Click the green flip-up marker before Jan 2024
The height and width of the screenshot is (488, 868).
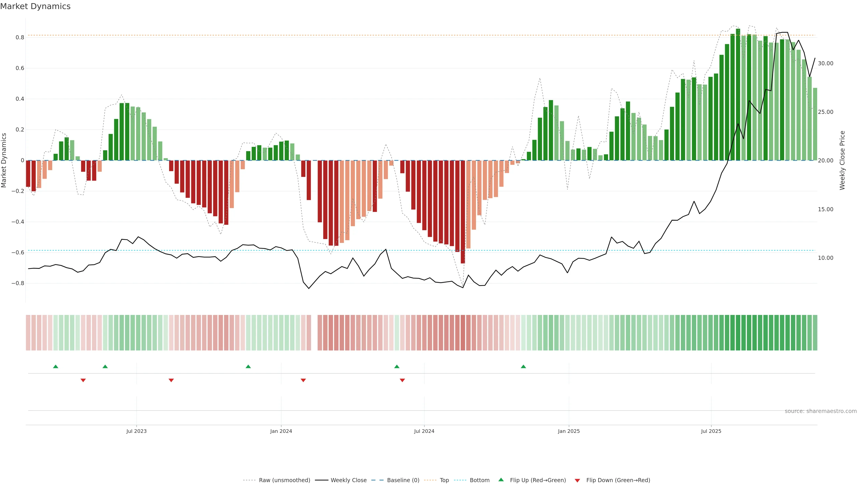pos(248,366)
